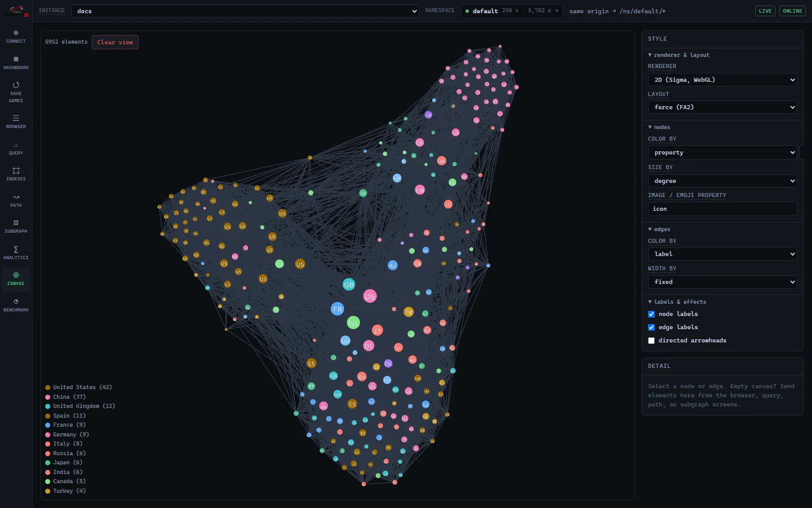Collapse labels & effects section
This screenshot has height=508, width=812.
677,302
